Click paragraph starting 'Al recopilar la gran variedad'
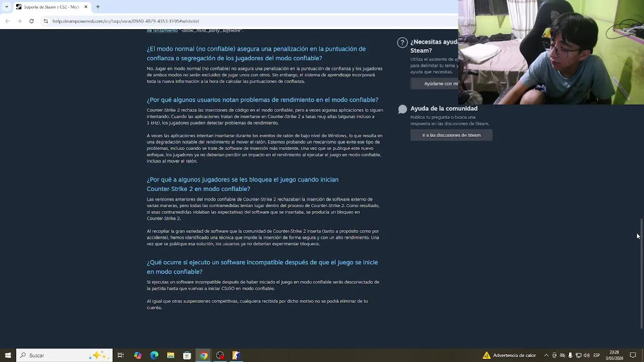 pos(263,237)
